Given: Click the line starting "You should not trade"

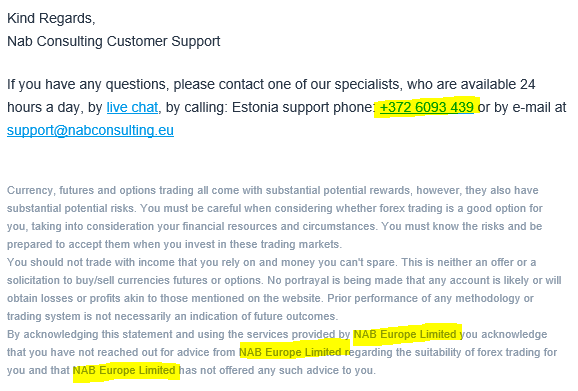Looking at the screenshot, I should [271, 262].
